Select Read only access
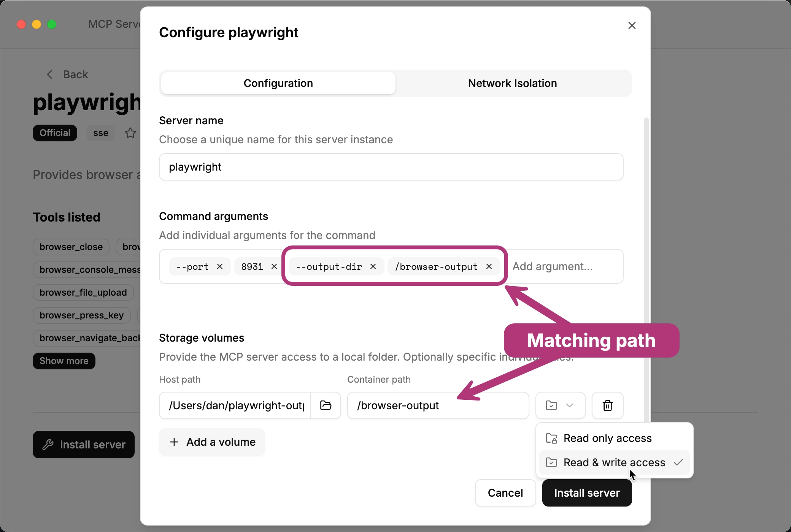This screenshot has height=532, width=791. point(607,438)
